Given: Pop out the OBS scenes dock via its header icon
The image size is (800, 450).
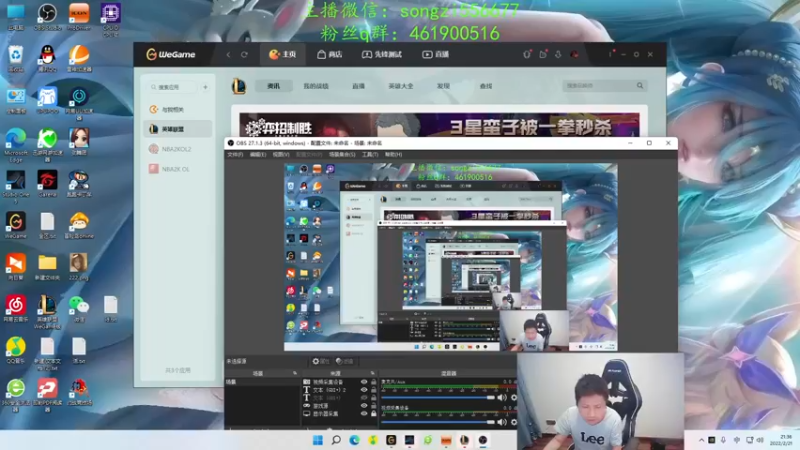Looking at the screenshot, I should (x=294, y=373).
